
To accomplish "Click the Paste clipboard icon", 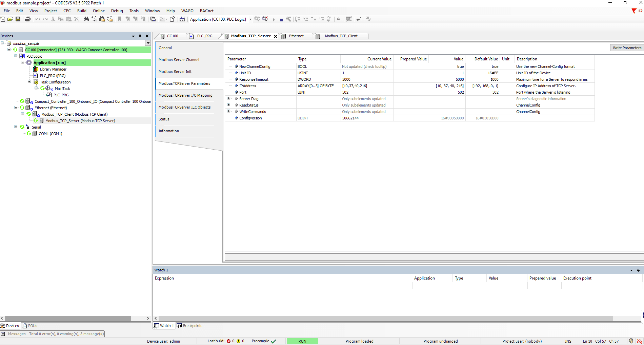I will click(69, 19).
